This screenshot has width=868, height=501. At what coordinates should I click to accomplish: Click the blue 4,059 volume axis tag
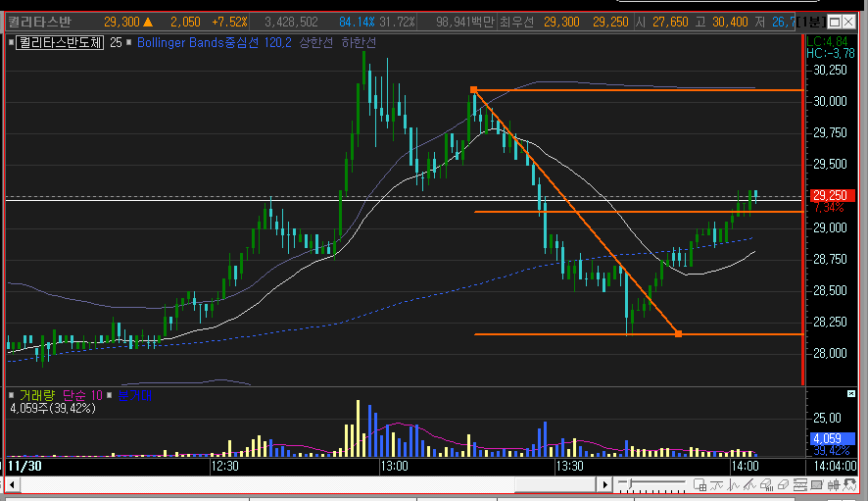coord(833,438)
